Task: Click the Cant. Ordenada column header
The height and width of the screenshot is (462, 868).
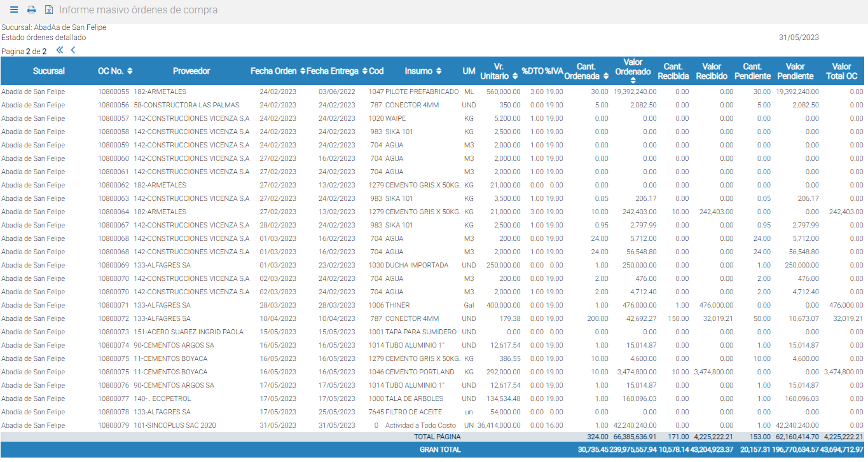Action: tap(586, 71)
